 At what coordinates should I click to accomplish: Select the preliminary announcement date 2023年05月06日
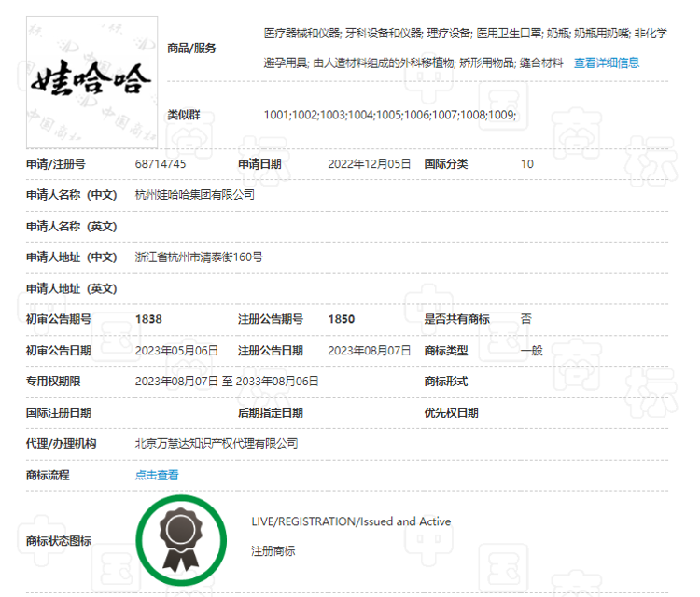tap(176, 351)
